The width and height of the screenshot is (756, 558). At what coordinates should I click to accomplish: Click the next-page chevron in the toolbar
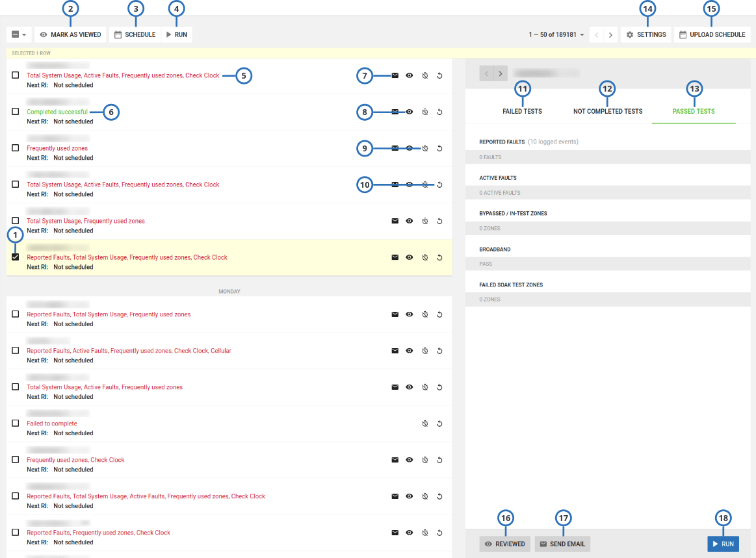[x=610, y=34]
